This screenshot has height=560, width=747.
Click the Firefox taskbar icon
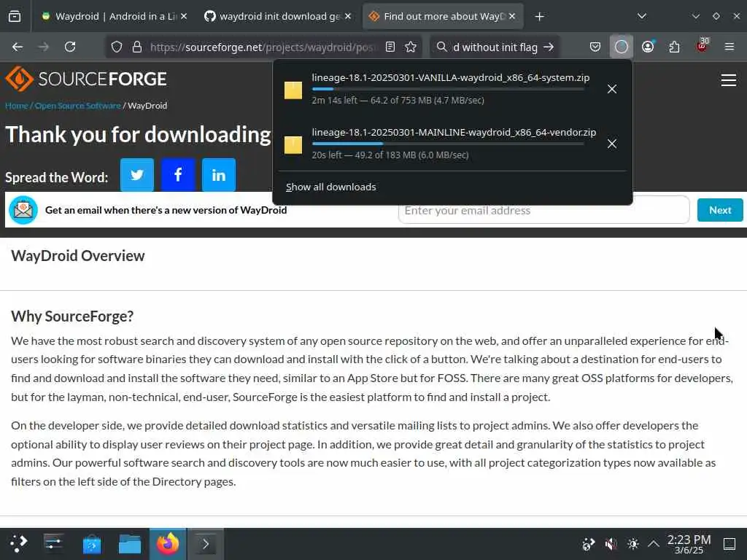[x=168, y=544]
